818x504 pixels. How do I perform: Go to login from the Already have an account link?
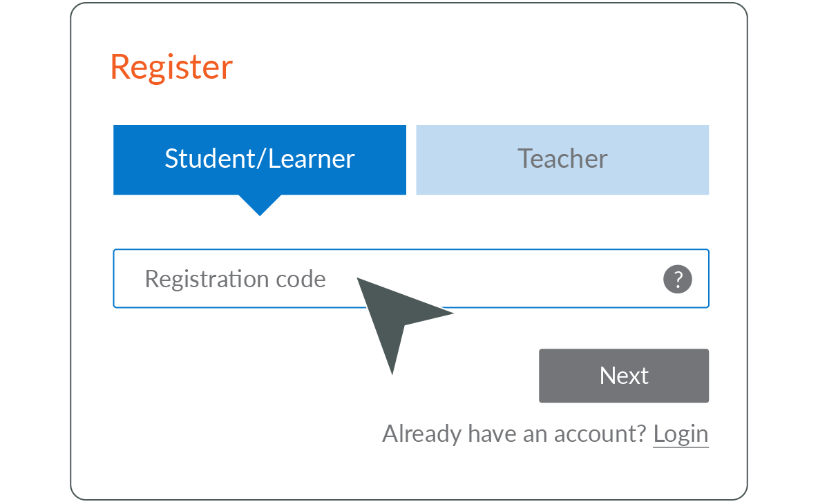pos(681,434)
